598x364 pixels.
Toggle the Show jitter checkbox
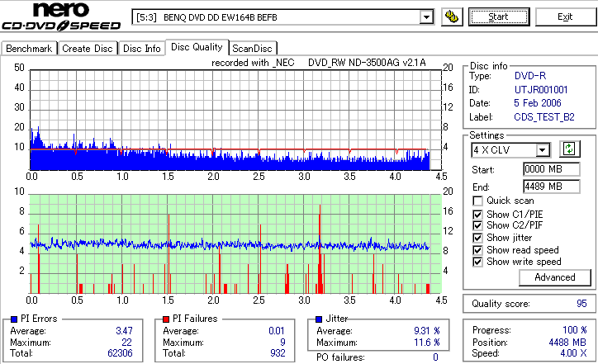pos(477,238)
